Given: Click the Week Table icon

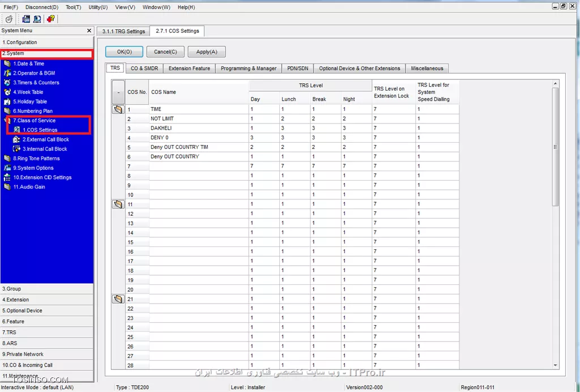Looking at the screenshot, I should coord(7,92).
